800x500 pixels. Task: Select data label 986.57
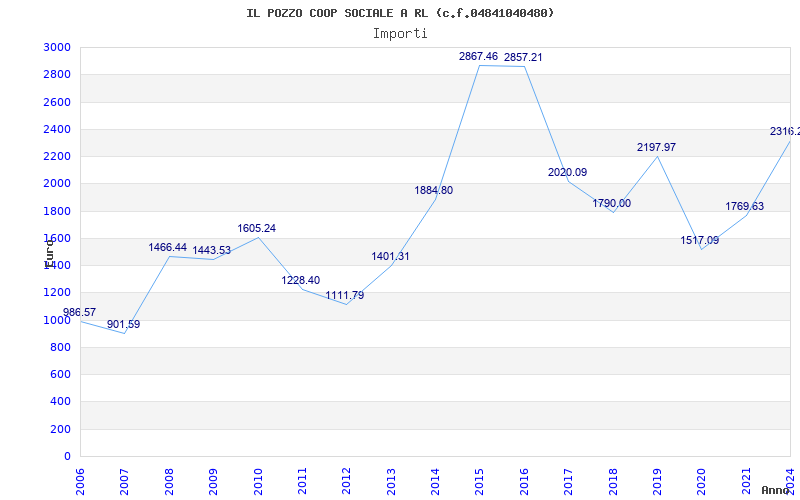click(x=79, y=312)
